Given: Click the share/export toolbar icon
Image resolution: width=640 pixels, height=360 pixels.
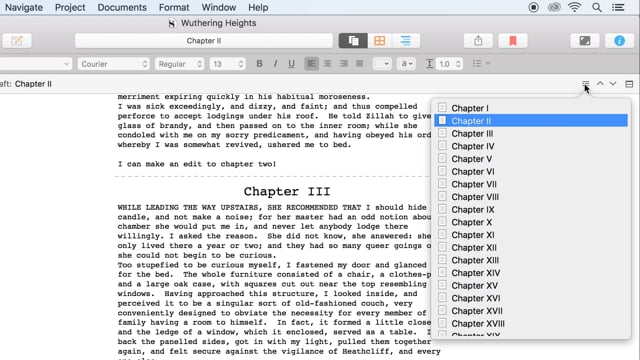Looking at the screenshot, I should (x=478, y=41).
